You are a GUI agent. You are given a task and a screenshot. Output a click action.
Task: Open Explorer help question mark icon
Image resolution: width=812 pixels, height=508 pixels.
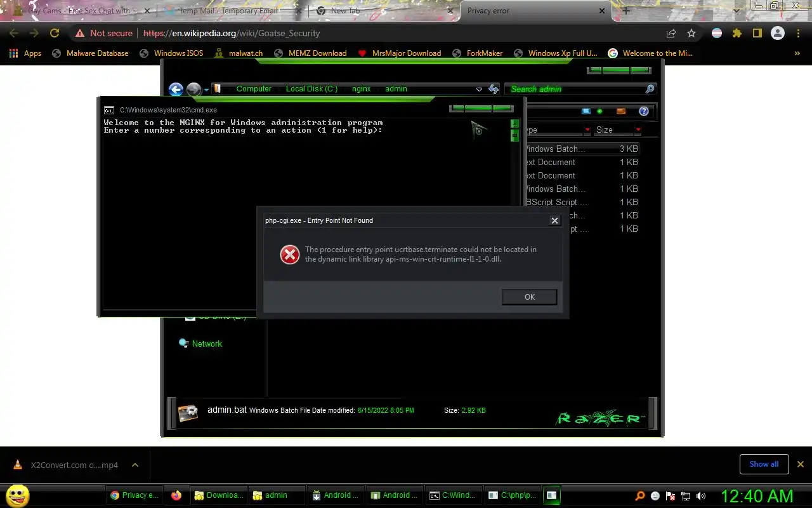point(643,111)
